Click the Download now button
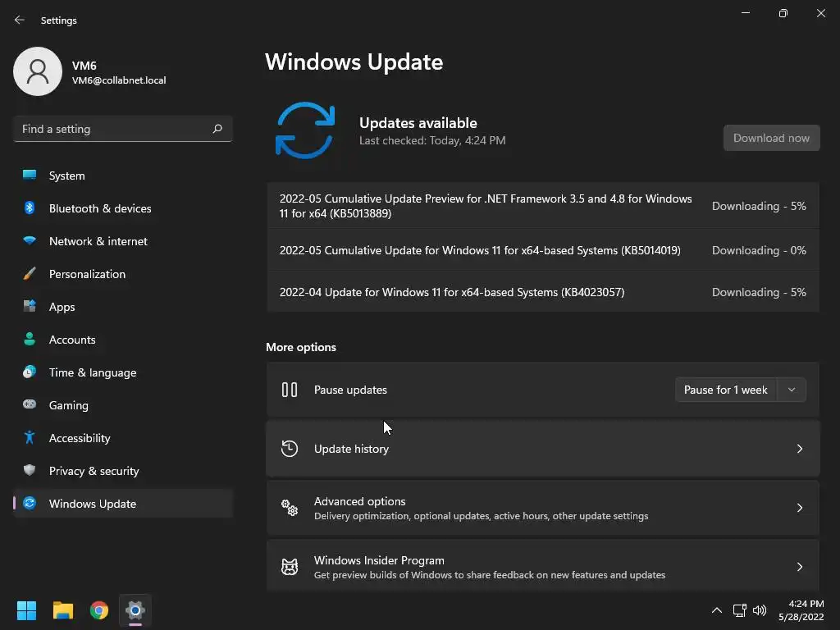Viewport: 840px width, 630px height. coord(771,138)
